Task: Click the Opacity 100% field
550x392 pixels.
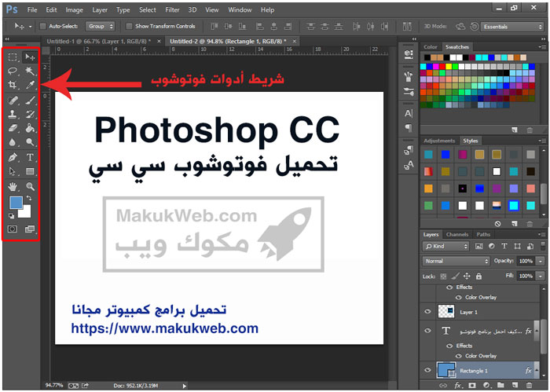Action: [x=526, y=261]
